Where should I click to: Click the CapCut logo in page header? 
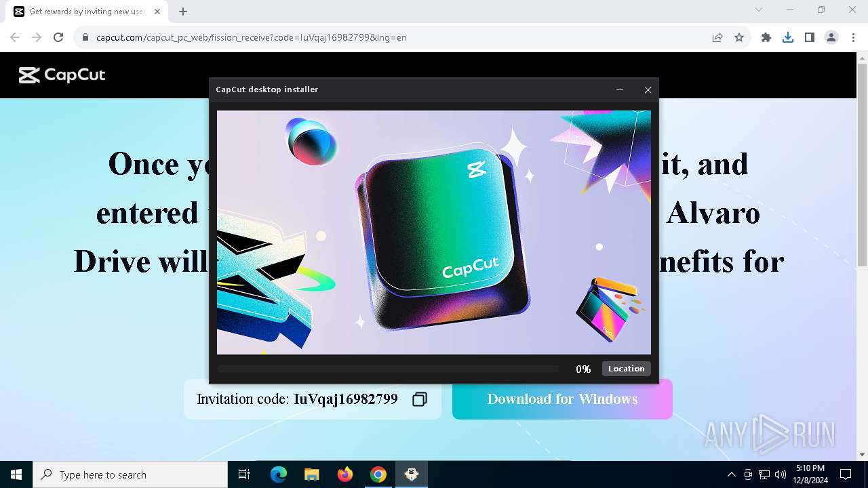point(62,75)
